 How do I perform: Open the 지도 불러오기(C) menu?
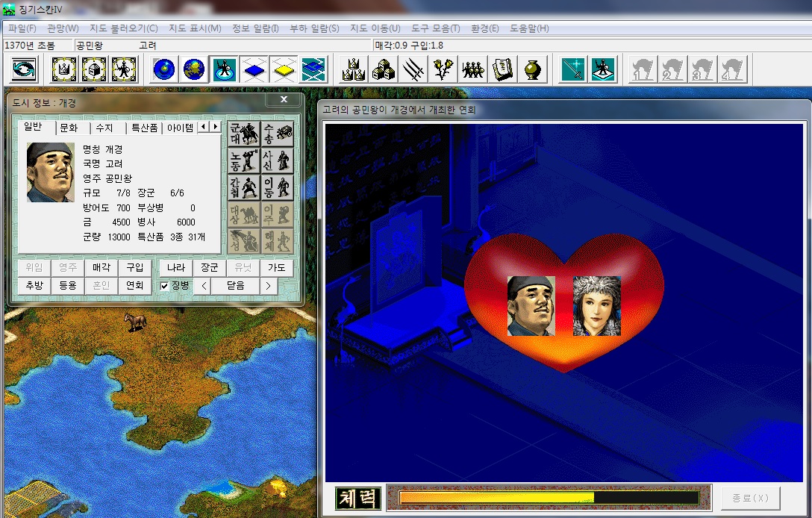124,28
